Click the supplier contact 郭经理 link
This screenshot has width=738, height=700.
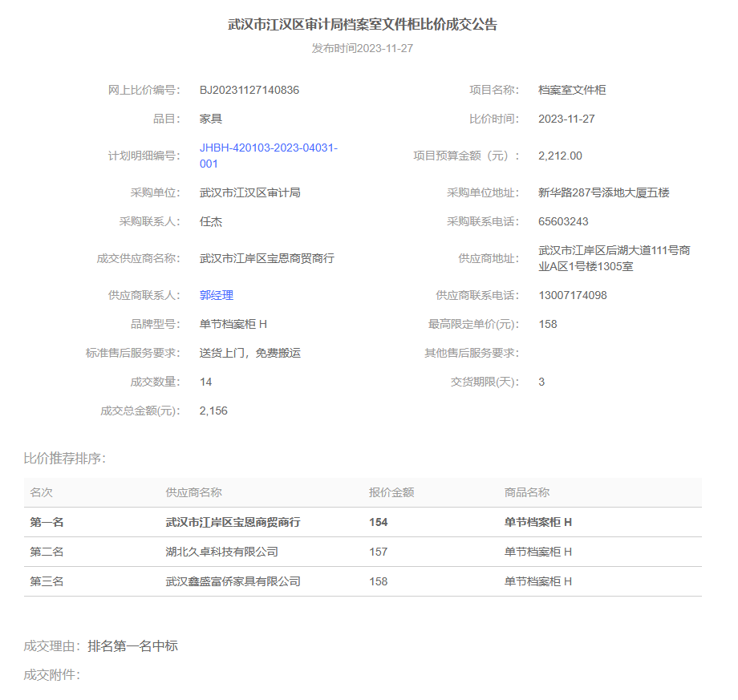217,295
